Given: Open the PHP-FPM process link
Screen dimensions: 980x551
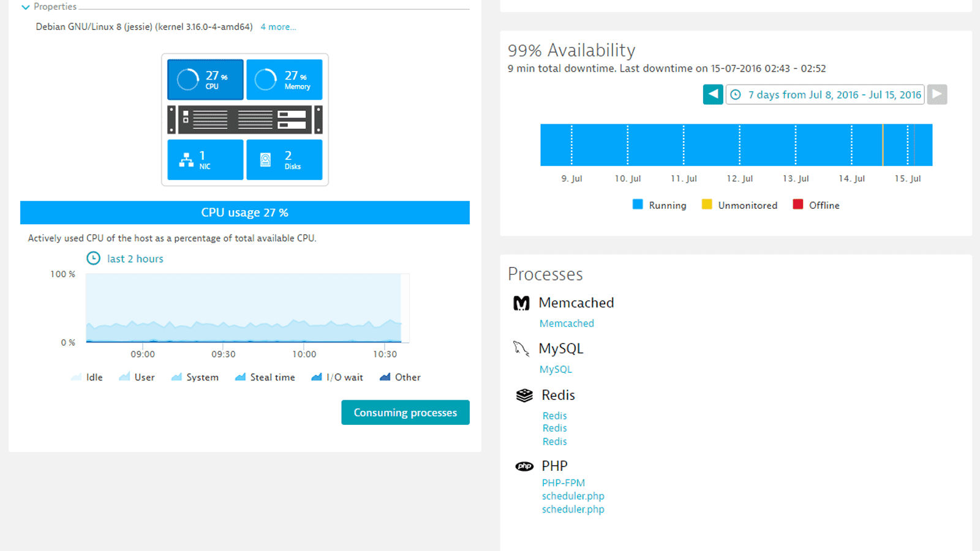Looking at the screenshot, I should 563,483.
